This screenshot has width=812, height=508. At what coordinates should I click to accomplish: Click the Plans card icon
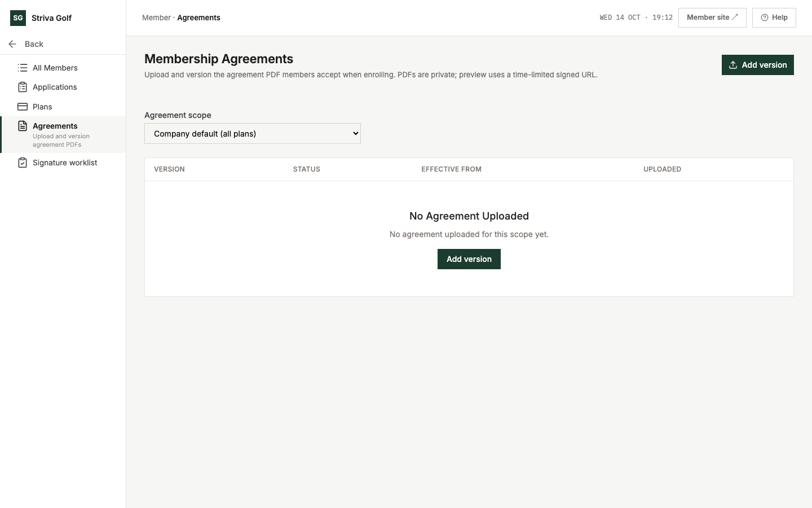[x=23, y=107]
